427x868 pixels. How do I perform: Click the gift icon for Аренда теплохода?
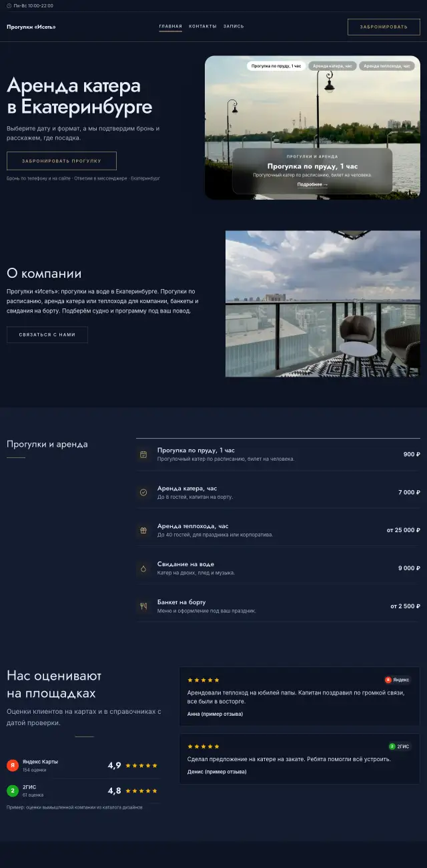pos(143,530)
